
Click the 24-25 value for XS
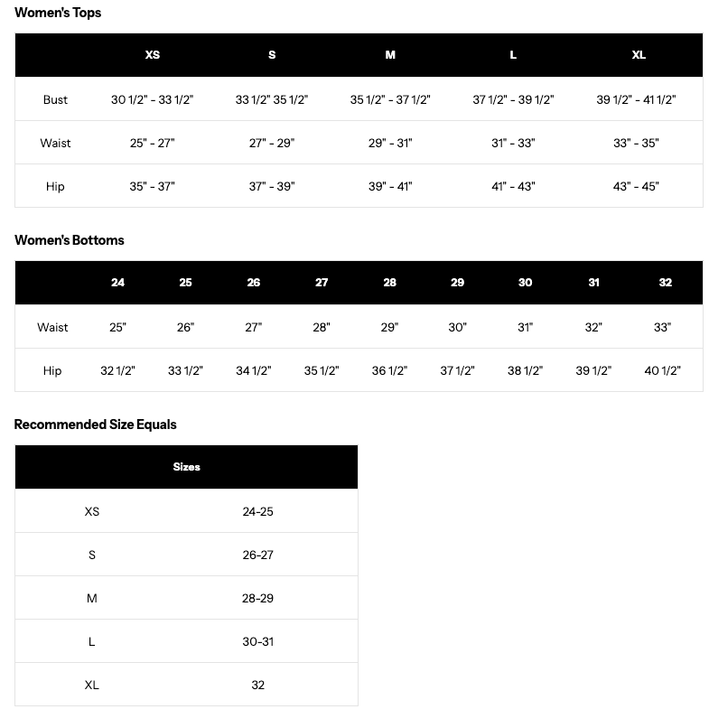[257, 511]
